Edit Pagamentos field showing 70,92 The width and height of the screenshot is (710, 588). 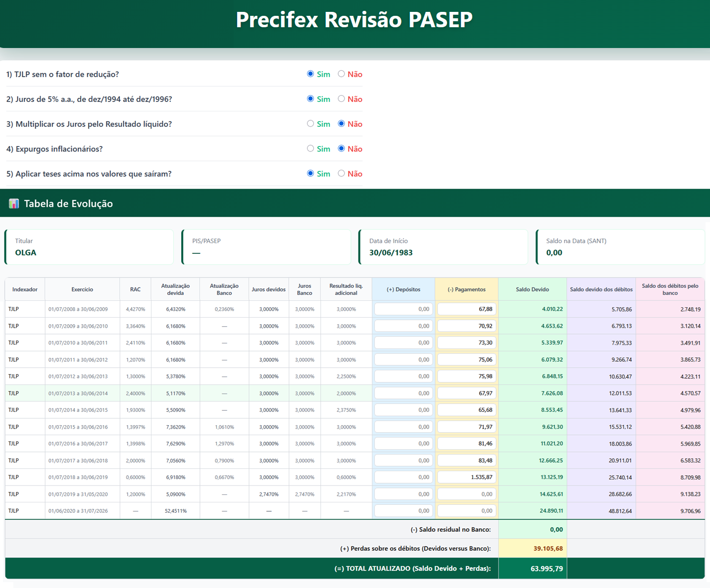[467, 326]
